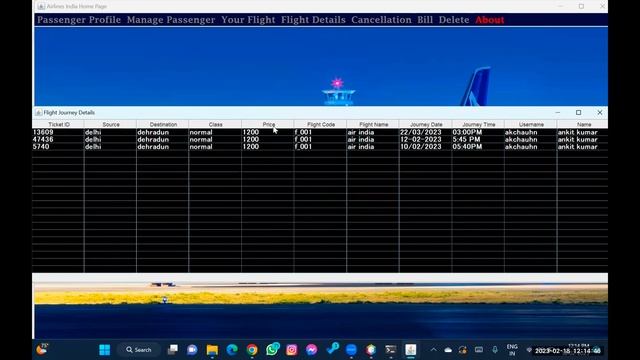
Task: Open the red About menu
Action: [489, 20]
